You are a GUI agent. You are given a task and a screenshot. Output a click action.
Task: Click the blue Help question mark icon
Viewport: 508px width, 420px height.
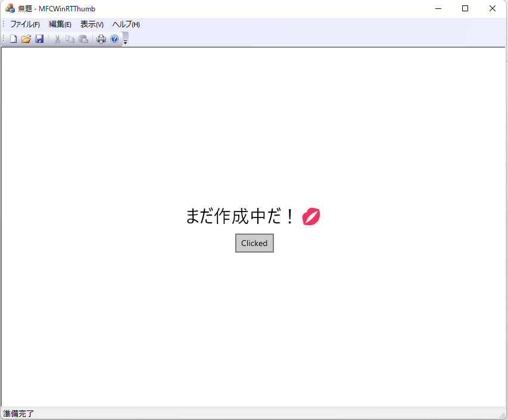point(114,39)
